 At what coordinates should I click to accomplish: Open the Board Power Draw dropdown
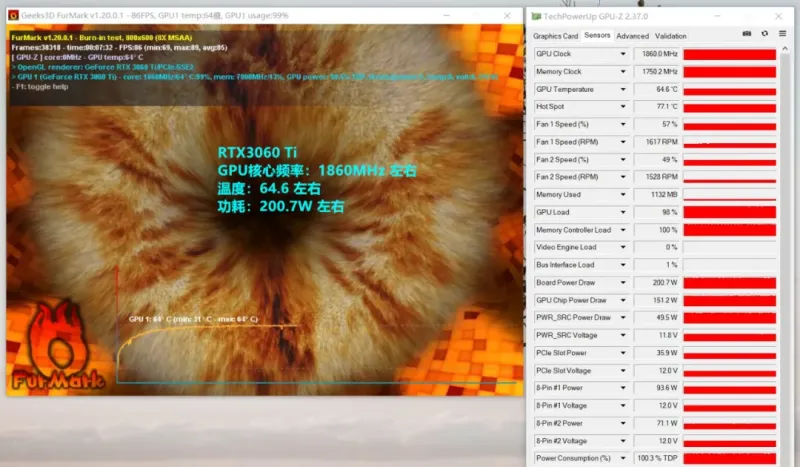(x=623, y=283)
